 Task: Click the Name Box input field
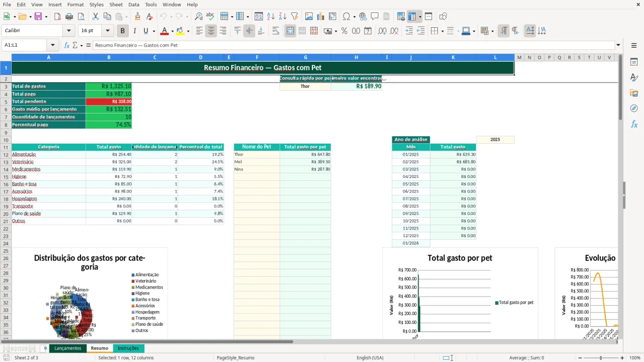click(25, 45)
